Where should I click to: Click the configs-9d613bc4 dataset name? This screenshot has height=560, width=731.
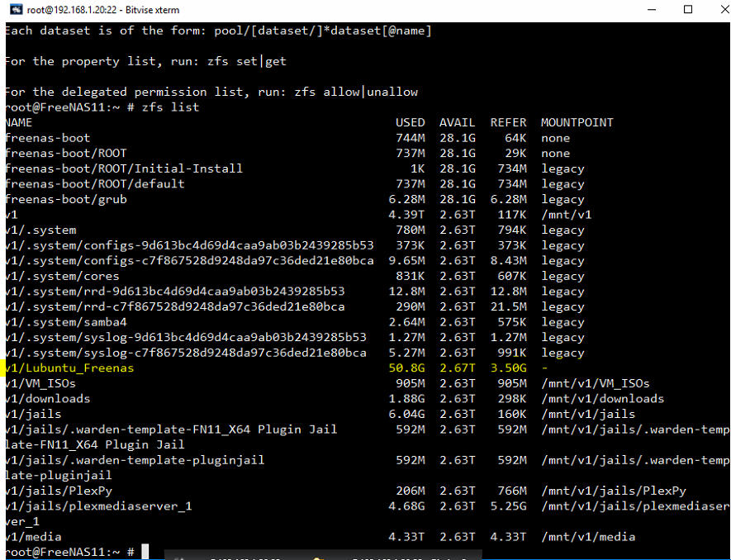(189, 246)
